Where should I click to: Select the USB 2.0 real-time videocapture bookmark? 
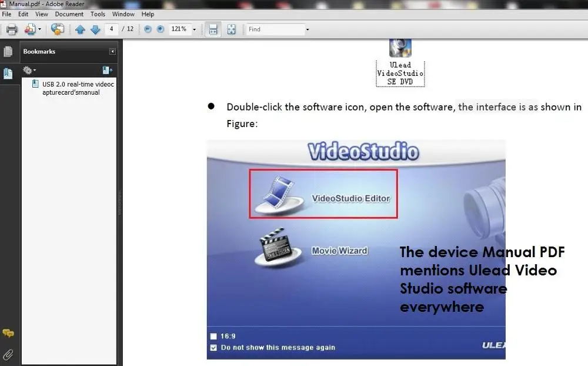click(78, 88)
